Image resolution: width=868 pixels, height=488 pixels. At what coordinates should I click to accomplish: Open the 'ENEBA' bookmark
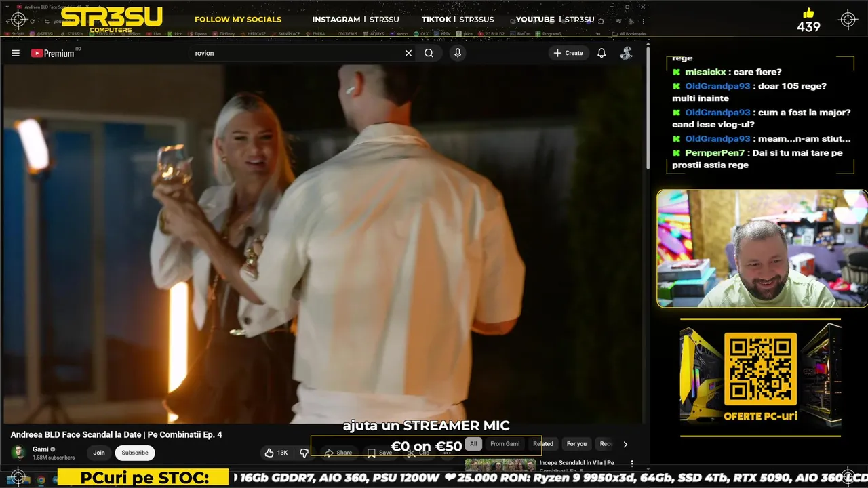tap(315, 33)
